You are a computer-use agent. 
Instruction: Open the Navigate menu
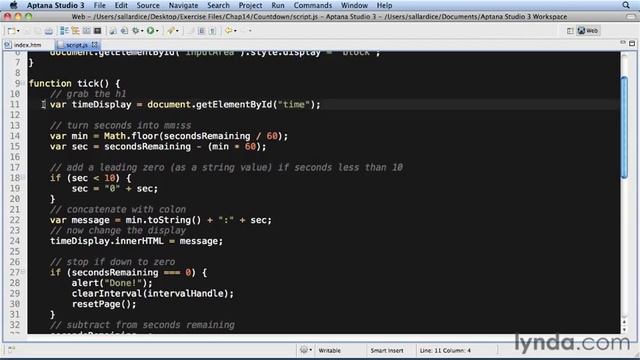(183, 5)
